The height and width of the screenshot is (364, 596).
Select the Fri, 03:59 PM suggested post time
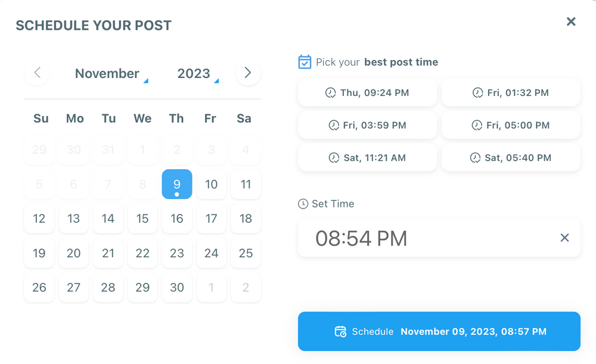coord(367,125)
